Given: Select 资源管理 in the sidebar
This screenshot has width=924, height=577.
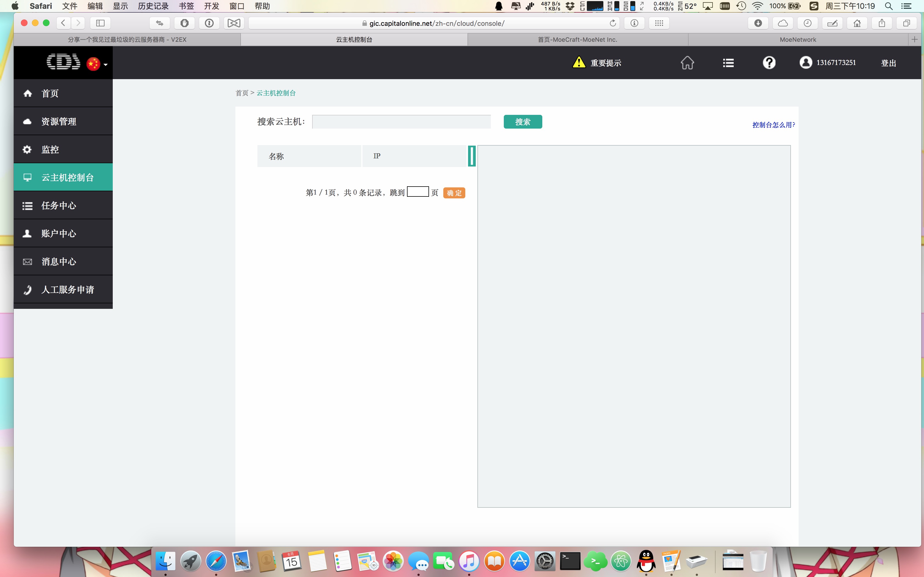Looking at the screenshot, I should [x=59, y=121].
